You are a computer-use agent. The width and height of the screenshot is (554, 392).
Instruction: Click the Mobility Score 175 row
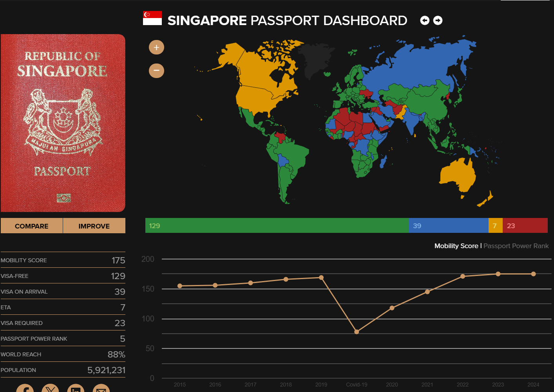coord(63,260)
